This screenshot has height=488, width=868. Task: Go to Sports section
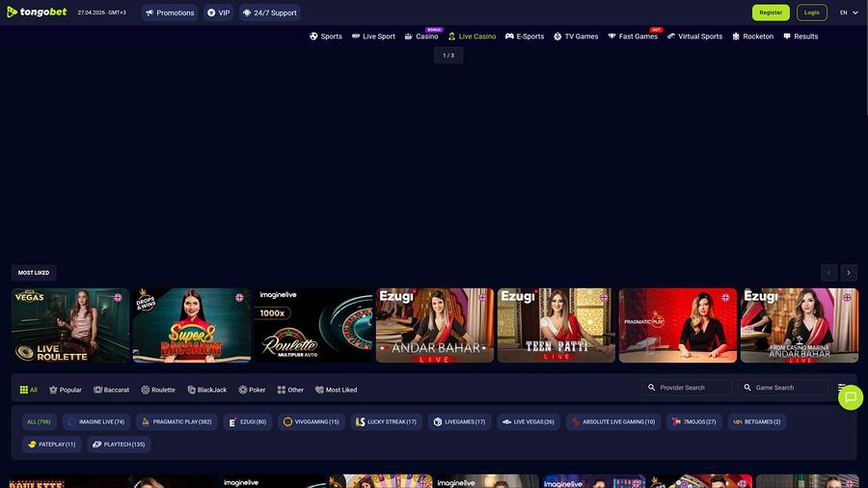326,37
